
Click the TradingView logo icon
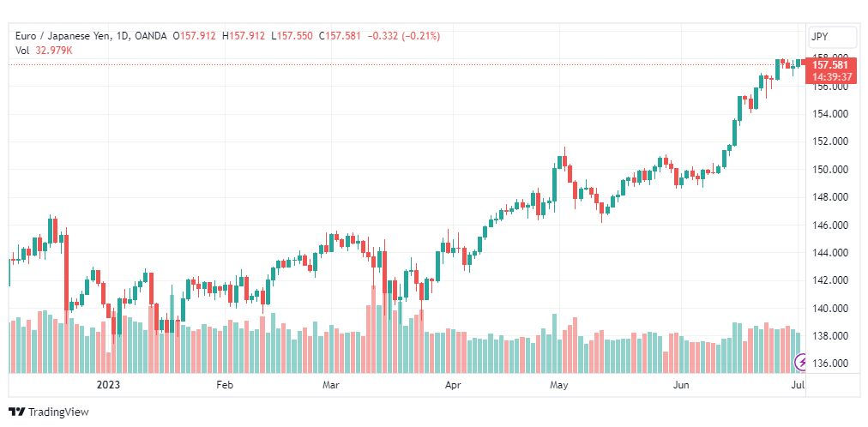tap(17, 412)
